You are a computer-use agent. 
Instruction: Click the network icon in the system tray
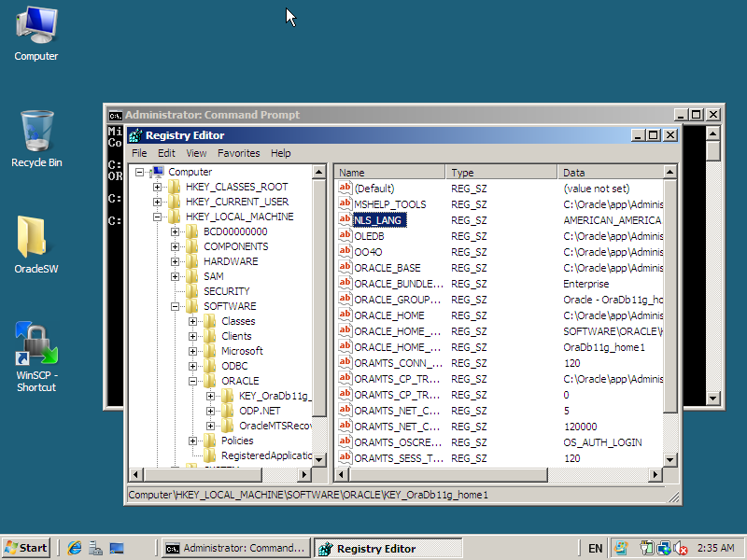(x=665, y=548)
